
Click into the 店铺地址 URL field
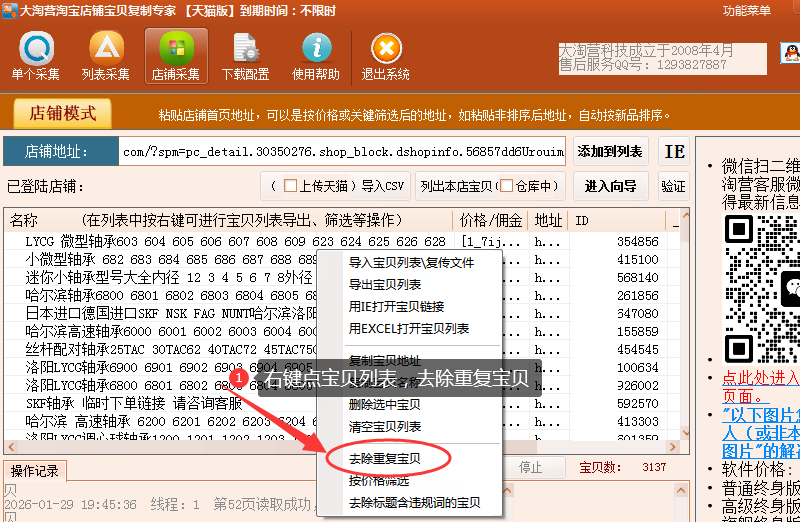pyautogui.click(x=340, y=152)
